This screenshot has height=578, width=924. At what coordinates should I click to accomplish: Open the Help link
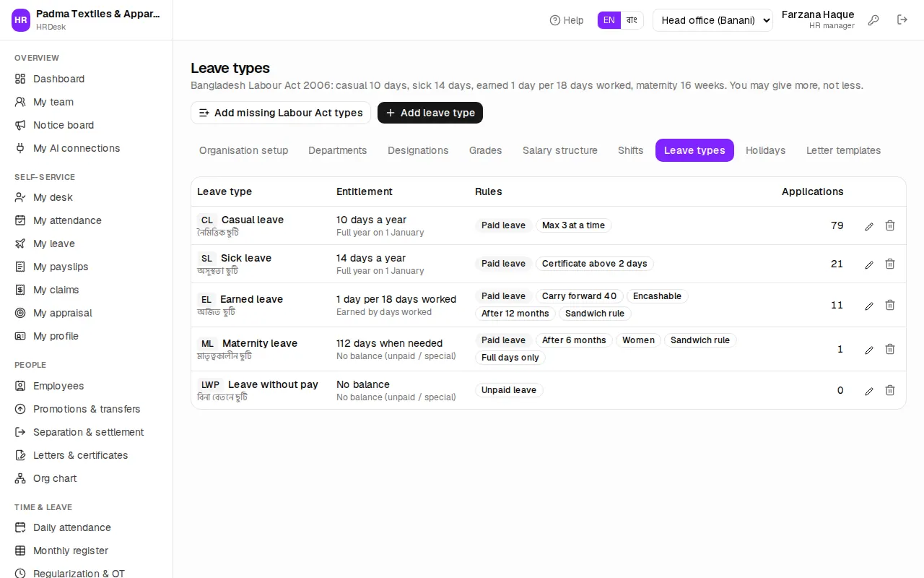coord(567,20)
